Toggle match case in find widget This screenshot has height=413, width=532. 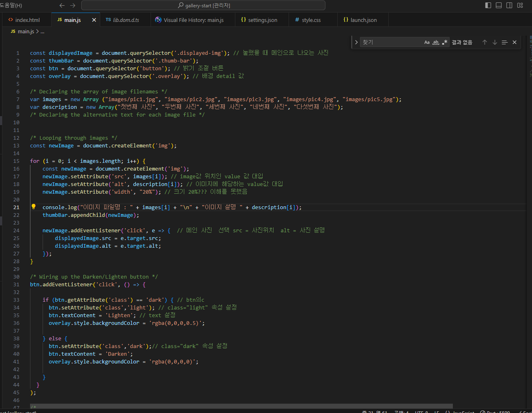(427, 42)
